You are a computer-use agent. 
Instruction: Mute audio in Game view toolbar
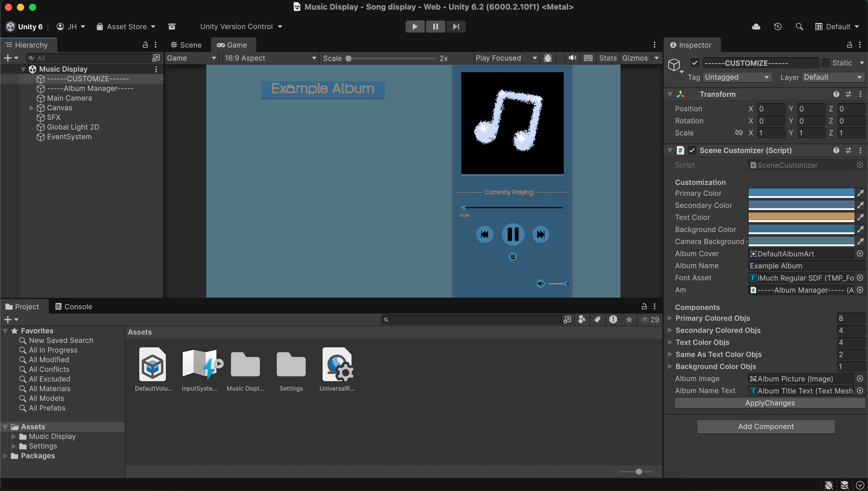[x=572, y=58]
